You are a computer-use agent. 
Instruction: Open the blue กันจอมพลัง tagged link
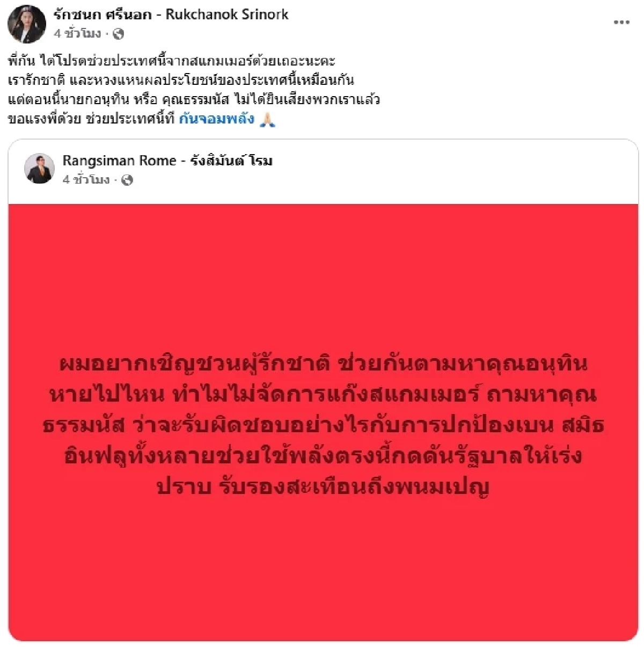[x=217, y=119]
